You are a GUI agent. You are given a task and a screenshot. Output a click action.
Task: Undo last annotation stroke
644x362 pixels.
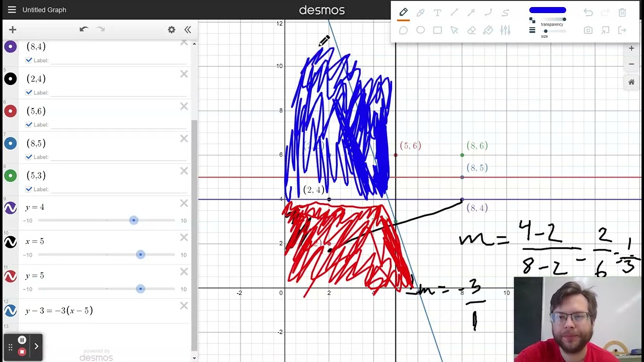(x=588, y=13)
